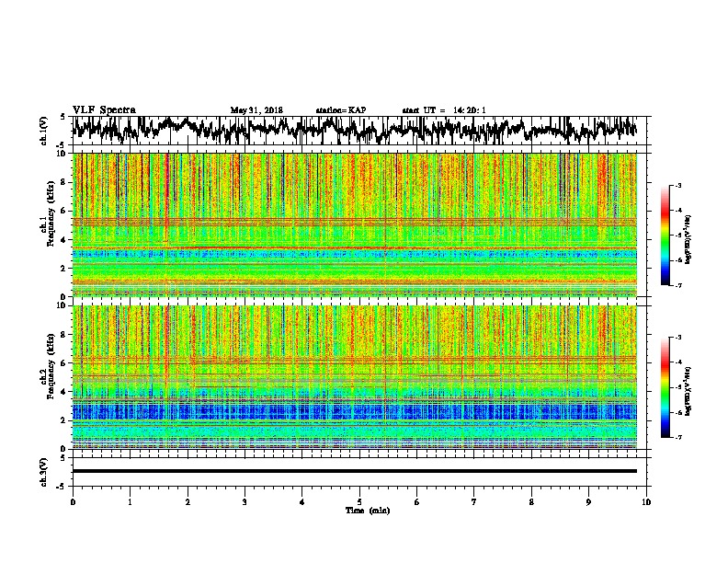
Task: Click the ch.1 voltage waveform trace panel
Action: (x=359, y=131)
